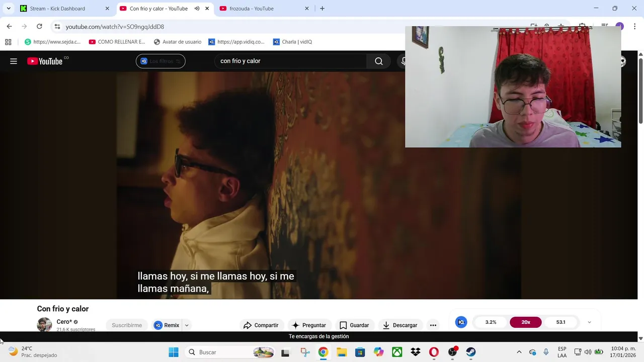644x362 pixels.
Task: Click the microphone tray icon
Action: [546, 352]
